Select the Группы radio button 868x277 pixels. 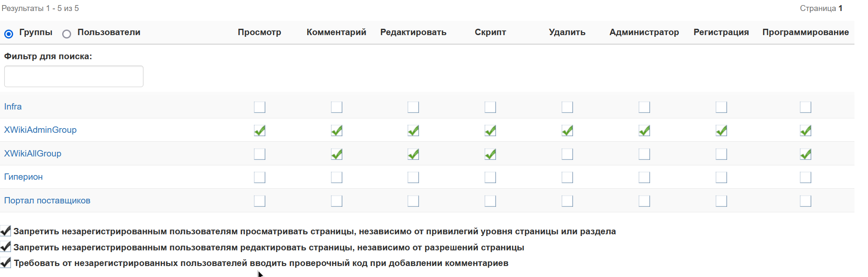9,34
